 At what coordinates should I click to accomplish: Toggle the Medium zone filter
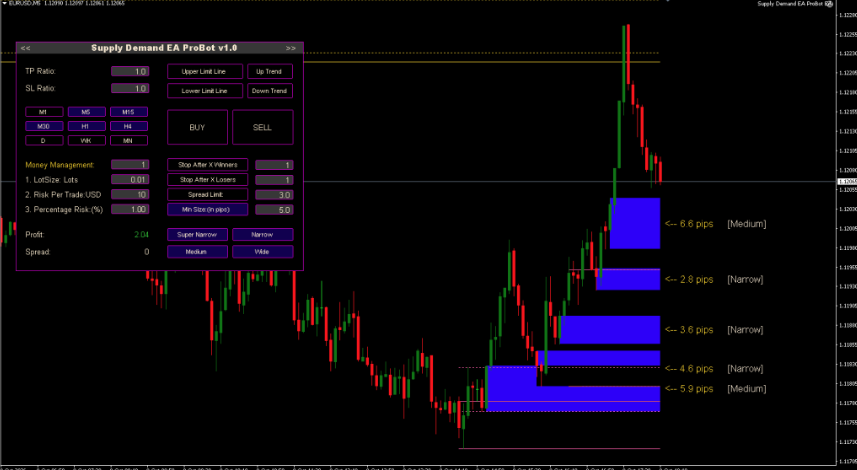coord(197,252)
